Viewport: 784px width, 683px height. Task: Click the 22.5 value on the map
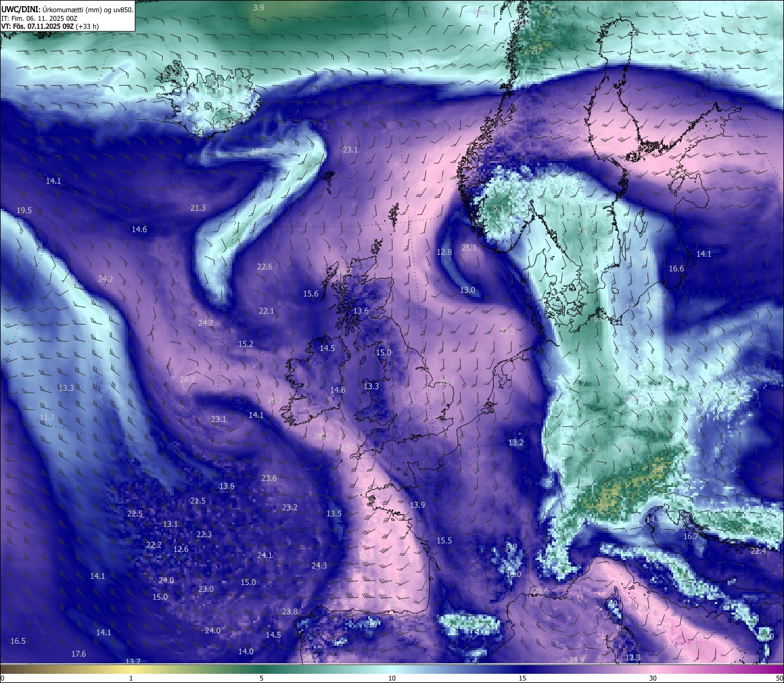tap(135, 513)
